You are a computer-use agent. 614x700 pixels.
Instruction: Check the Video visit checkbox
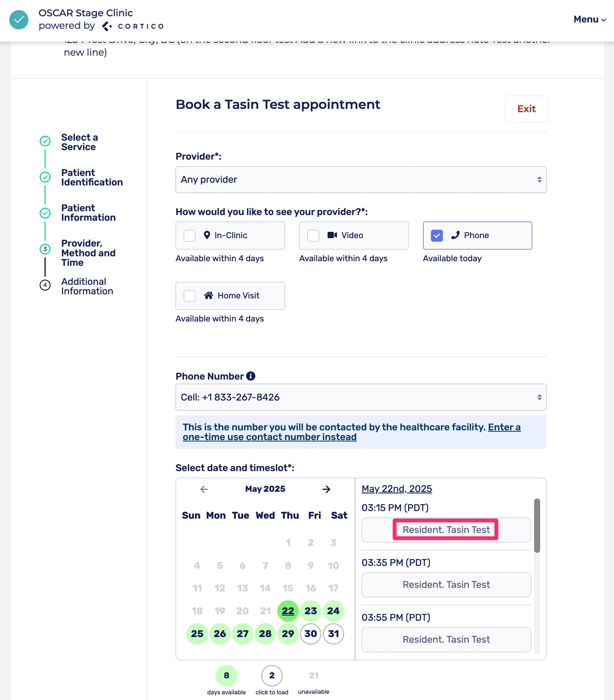point(313,236)
